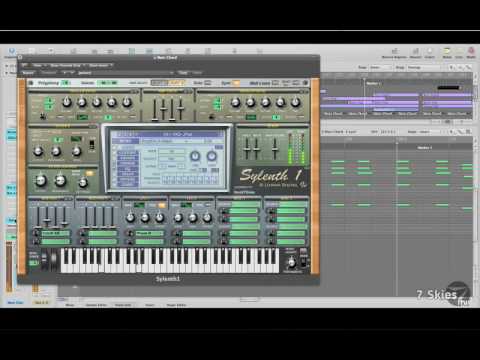Toggle the Warm Drive button
This screenshot has width=480, height=360.
90,173
